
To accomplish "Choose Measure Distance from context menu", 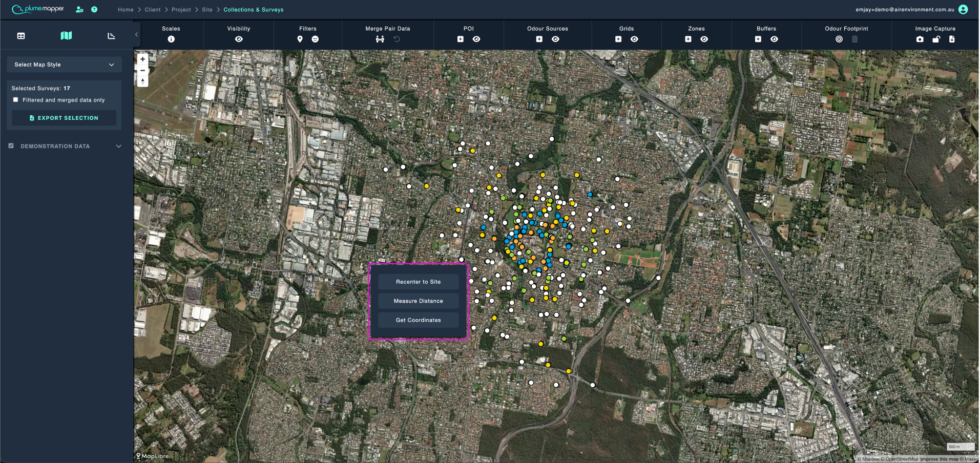I will 419,301.
